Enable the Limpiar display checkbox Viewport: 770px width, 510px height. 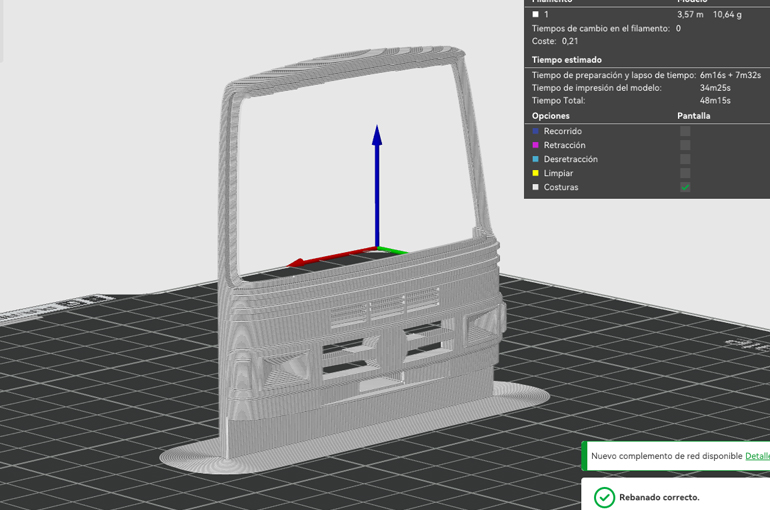click(685, 173)
